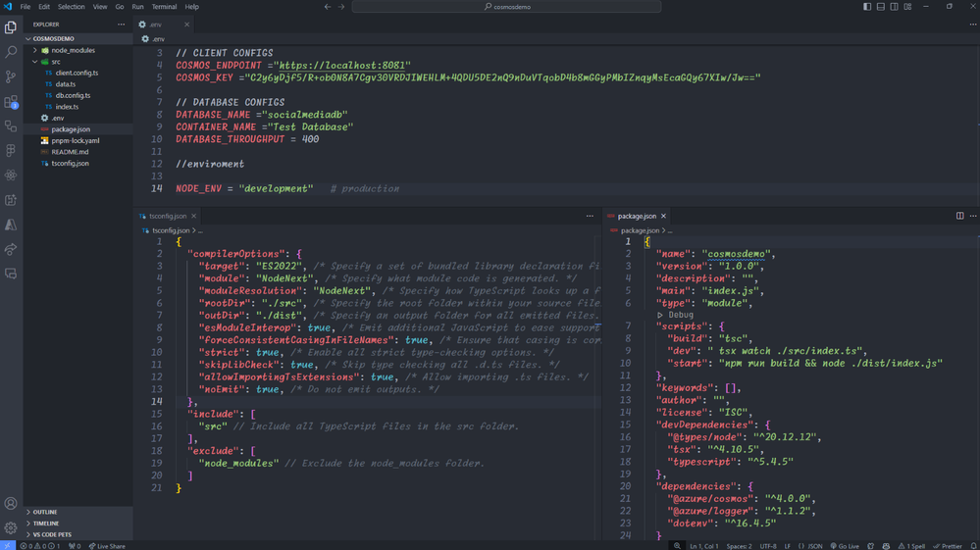Go forward using the navigation arrow

tap(341, 7)
